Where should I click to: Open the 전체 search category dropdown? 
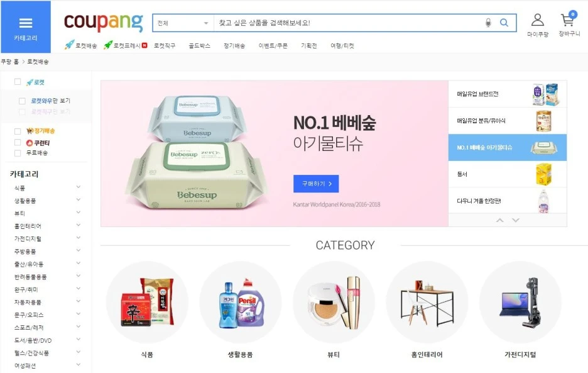click(x=183, y=23)
